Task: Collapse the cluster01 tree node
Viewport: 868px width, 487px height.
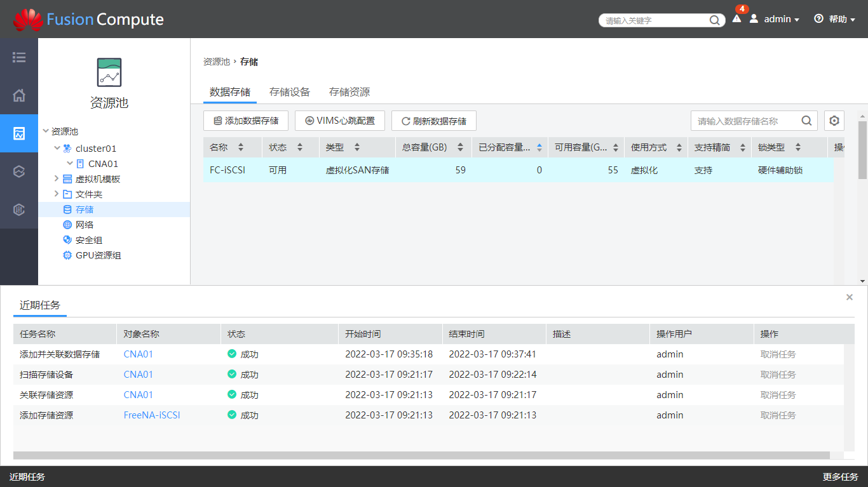Action: (57, 148)
